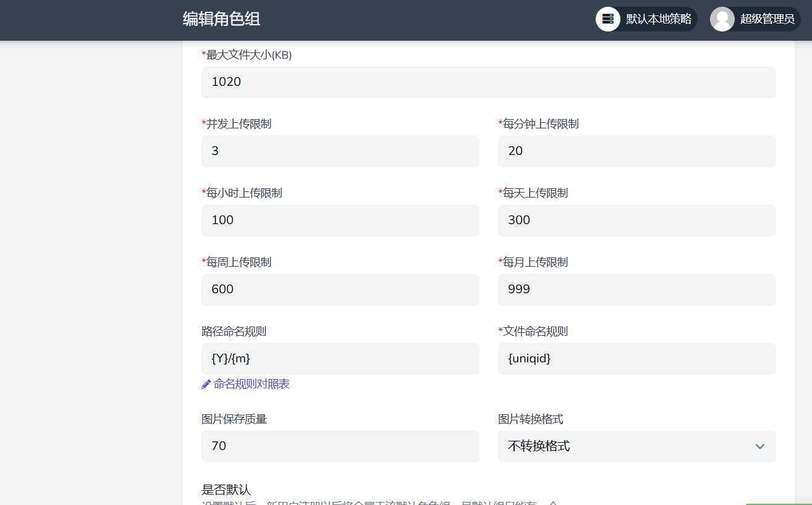Screen dimensions: 812x505
Task: Select the 每月上传限制 input field
Action: point(636,290)
